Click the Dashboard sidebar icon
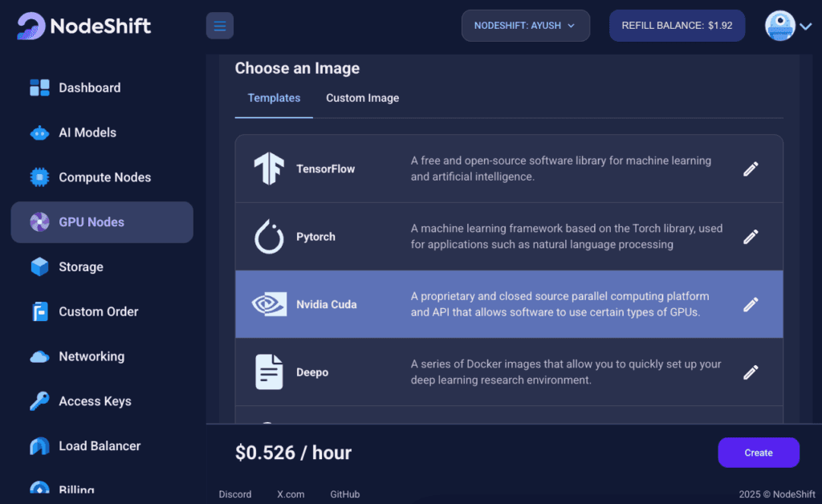Viewport: 822px width, 504px height. 39,87
